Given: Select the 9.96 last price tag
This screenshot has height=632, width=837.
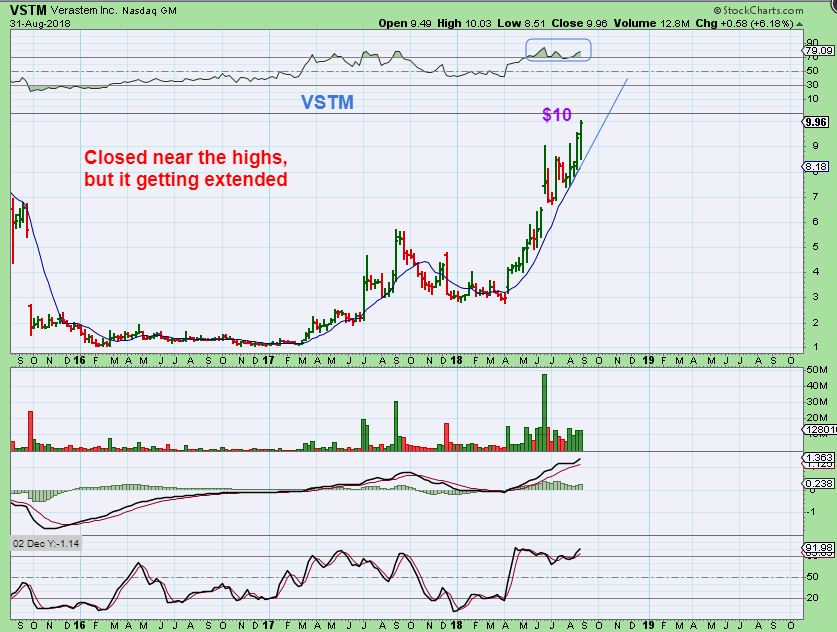Looking at the screenshot, I should [x=816, y=122].
